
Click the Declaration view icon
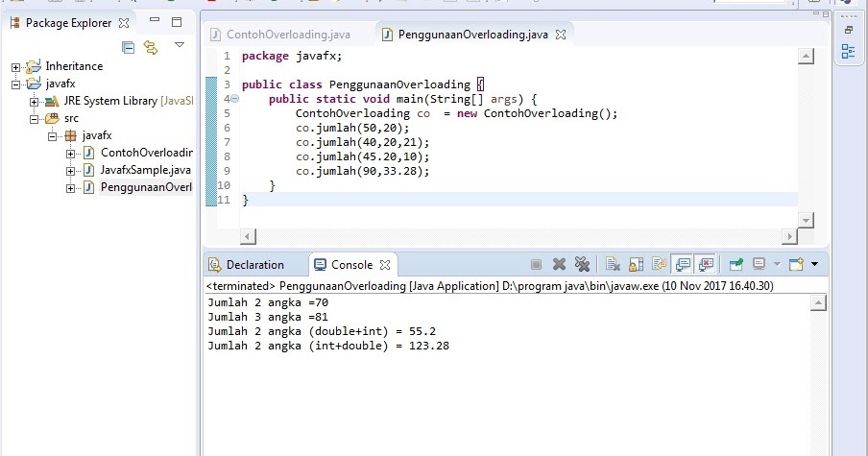click(x=215, y=265)
